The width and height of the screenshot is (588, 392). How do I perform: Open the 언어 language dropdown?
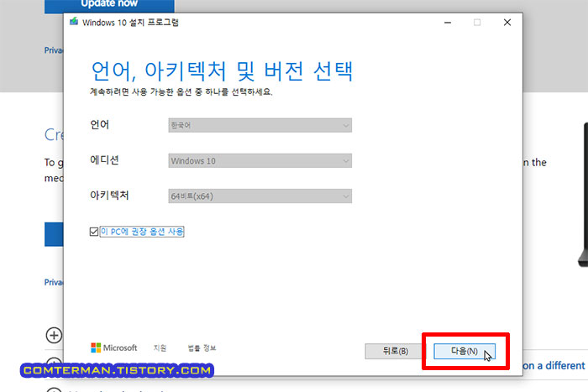click(260, 125)
